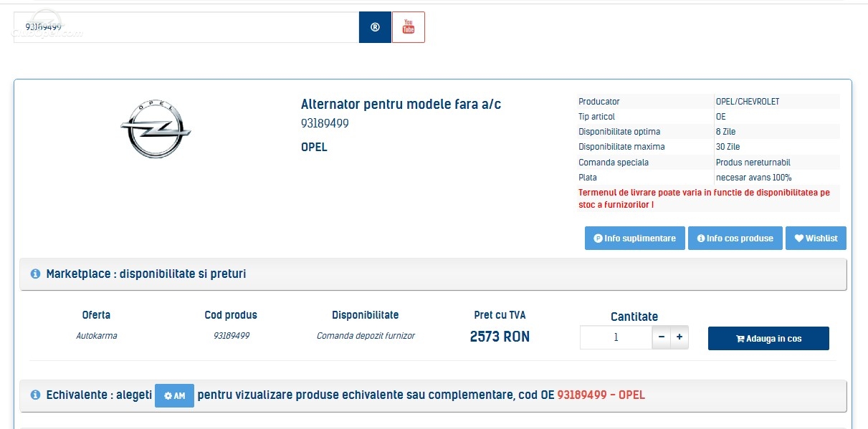Click the Pret cu TVA column header
The height and width of the screenshot is (429, 868).
500,315
